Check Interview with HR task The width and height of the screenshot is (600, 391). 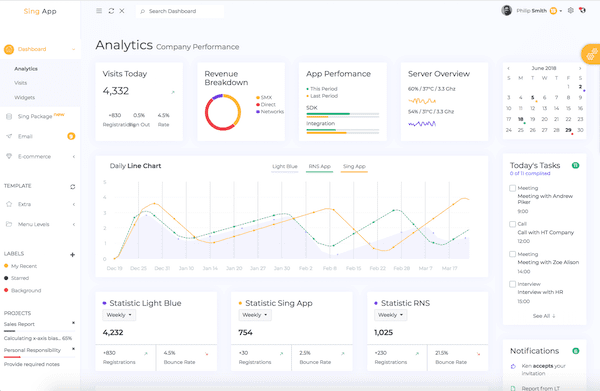click(x=512, y=284)
